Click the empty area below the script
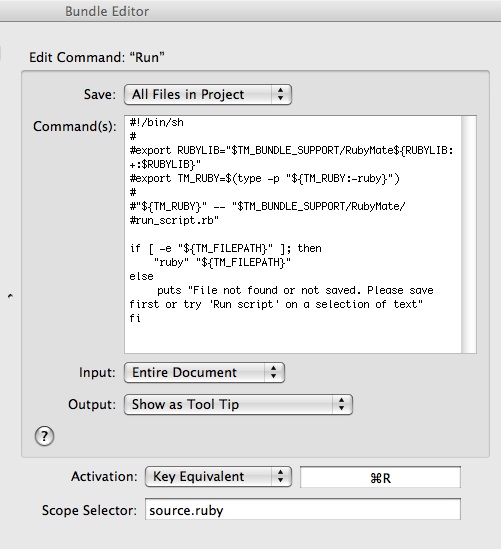 293,339
